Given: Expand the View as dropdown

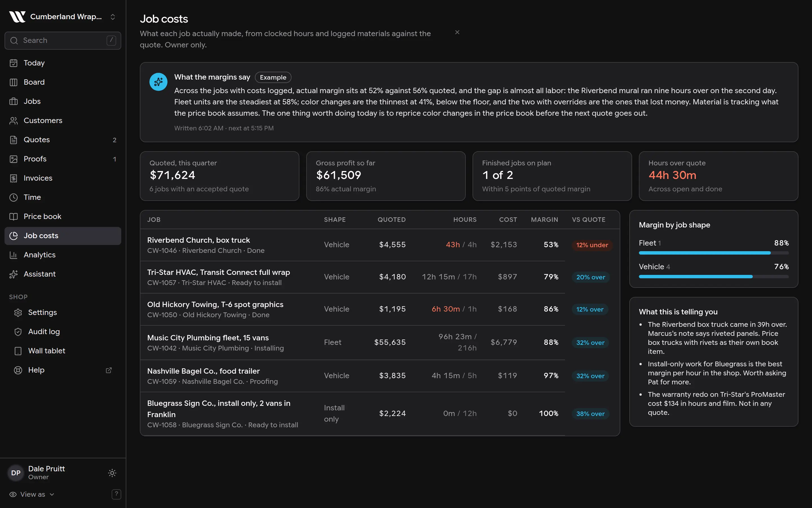Looking at the screenshot, I should (x=32, y=494).
